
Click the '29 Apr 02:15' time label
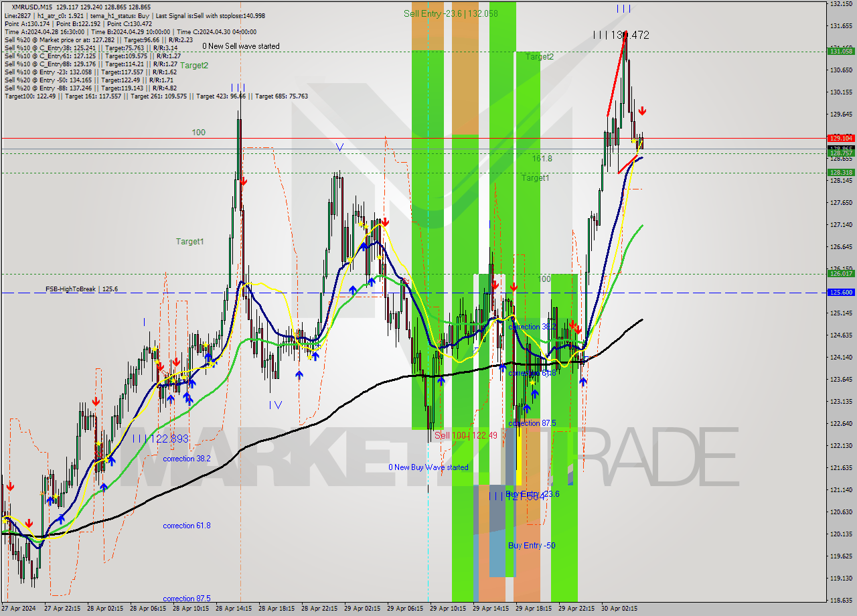click(x=362, y=609)
